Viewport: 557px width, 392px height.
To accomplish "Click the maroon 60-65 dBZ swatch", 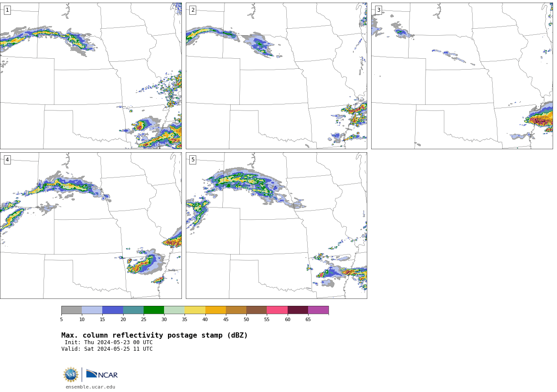I will pyautogui.click(x=298, y=310).
